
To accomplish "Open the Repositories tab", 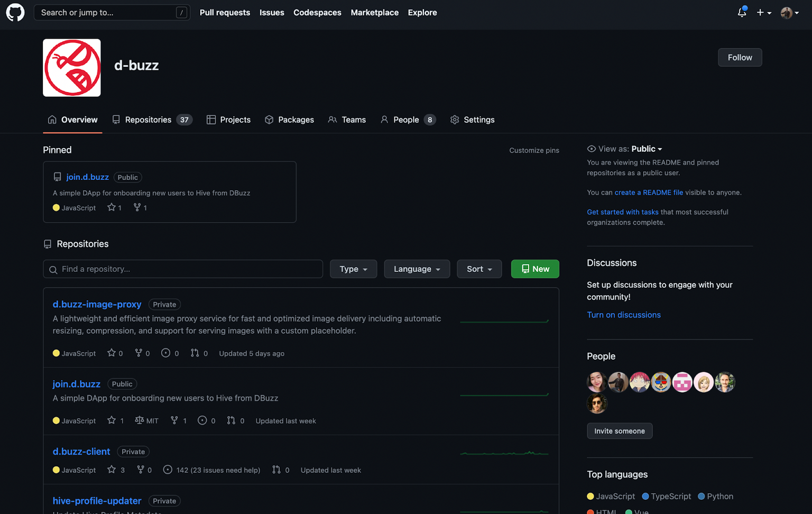I will tap(152, 120).
